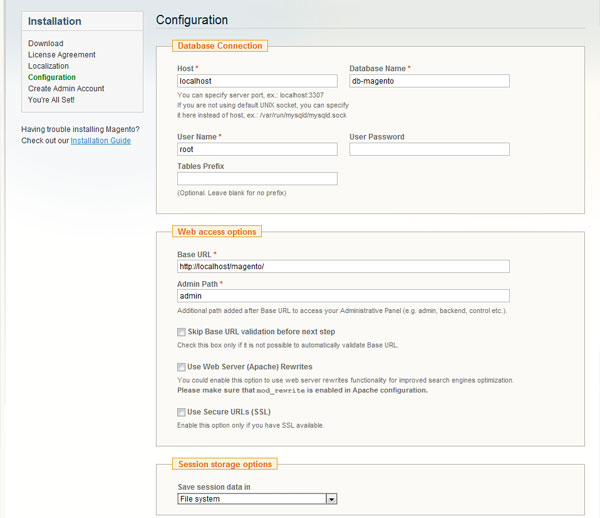Screen dimensions: 600x518
Task: Click the Web access options heading
Action: [217, 232]
